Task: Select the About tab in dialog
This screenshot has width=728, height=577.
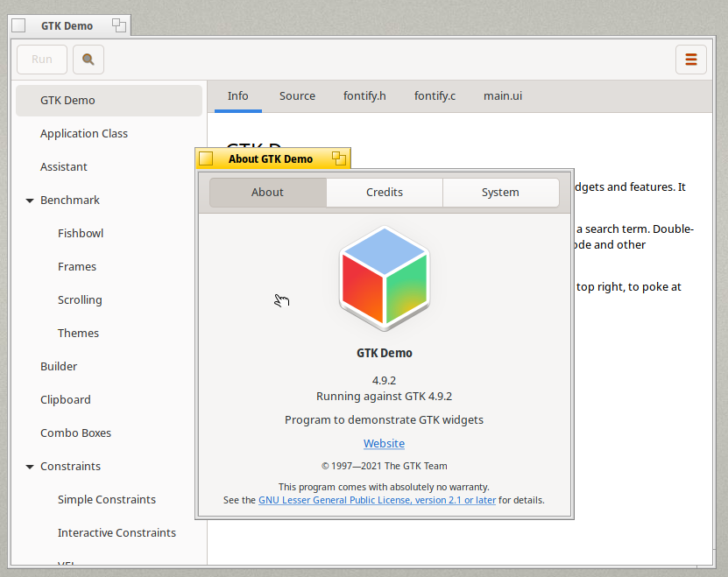Action: (268, 192)
